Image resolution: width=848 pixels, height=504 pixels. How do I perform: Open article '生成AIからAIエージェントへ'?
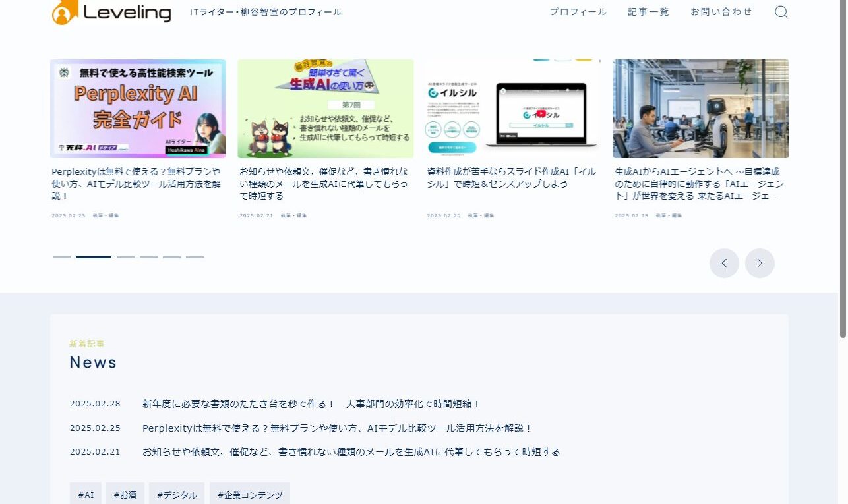point(700,184)
